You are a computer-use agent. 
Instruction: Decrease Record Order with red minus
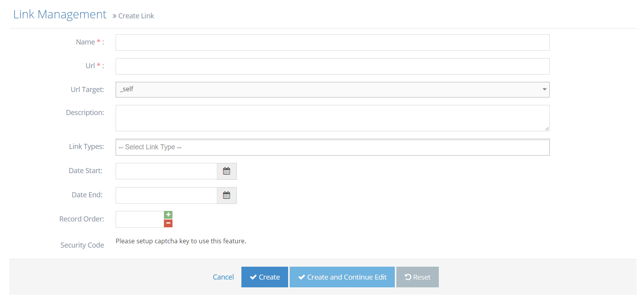coord(168,223)
